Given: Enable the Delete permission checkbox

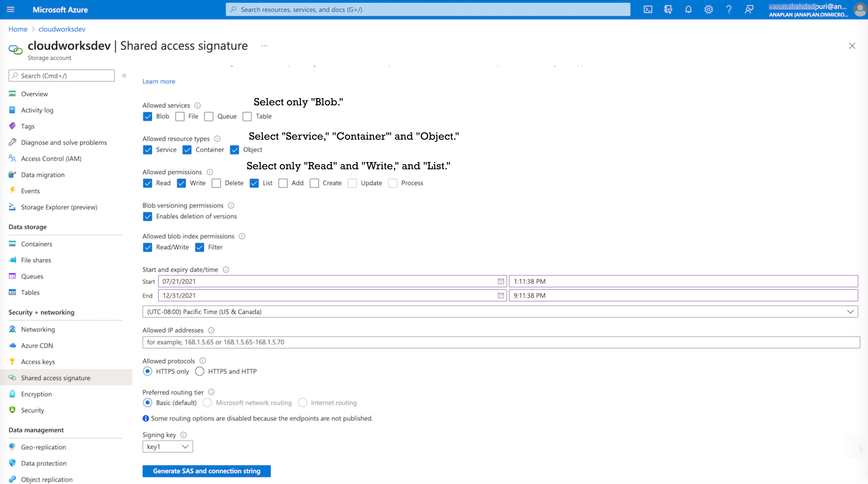Looking at the screenshot, I should (x=216, y=183).
